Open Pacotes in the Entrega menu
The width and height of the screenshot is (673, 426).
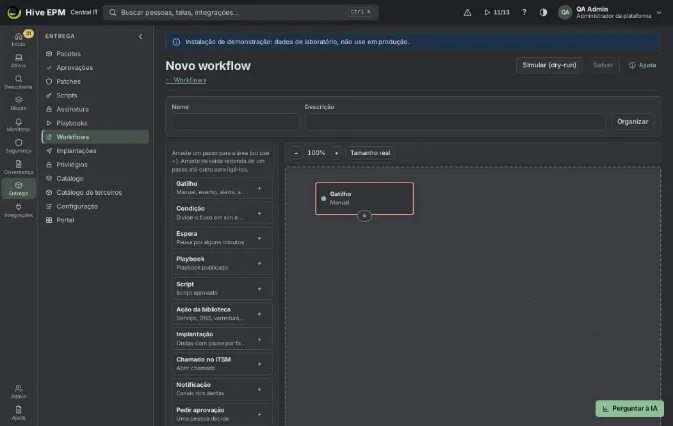tap(95, 54)
